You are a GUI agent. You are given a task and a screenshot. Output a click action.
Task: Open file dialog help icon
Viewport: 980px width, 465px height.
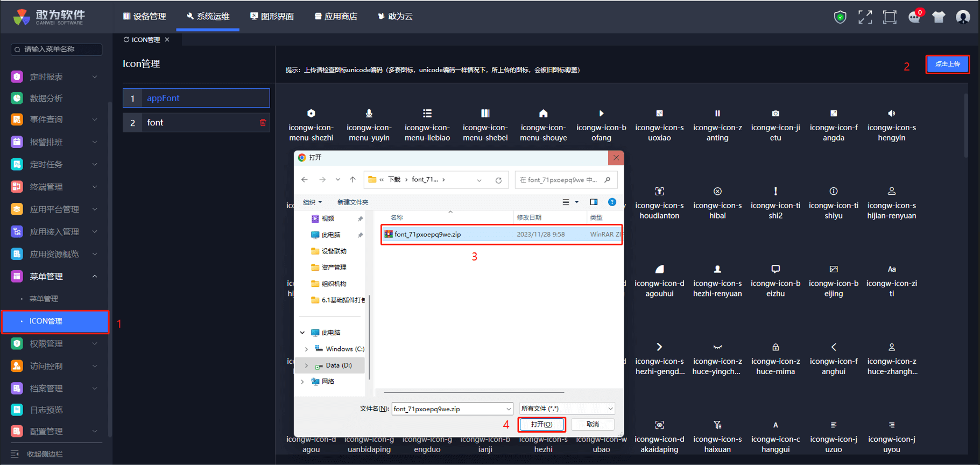coord(612,202)
